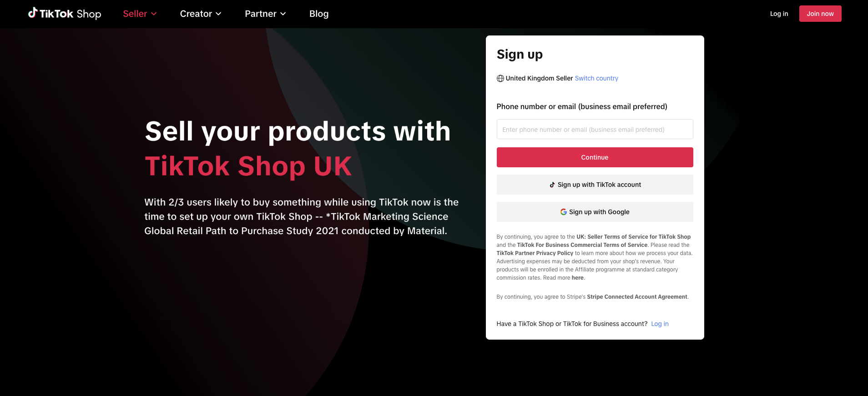
Task: Click the Google logo icon
Action: (563, 212)
